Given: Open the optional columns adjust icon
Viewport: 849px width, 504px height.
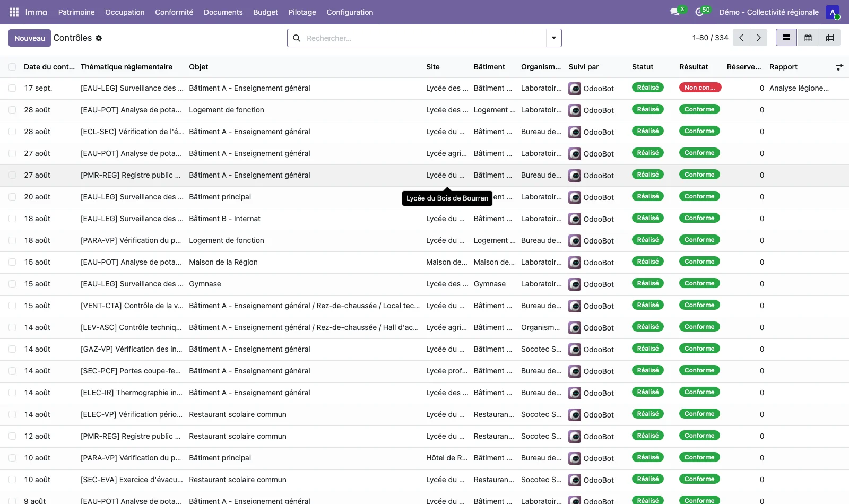Looking at the screenshot, I should point(839,67).
